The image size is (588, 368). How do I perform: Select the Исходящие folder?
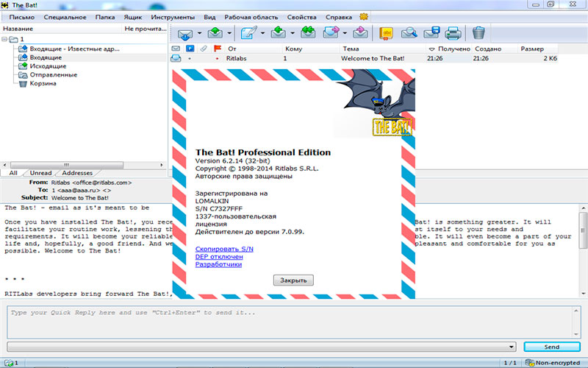point(48,66)
